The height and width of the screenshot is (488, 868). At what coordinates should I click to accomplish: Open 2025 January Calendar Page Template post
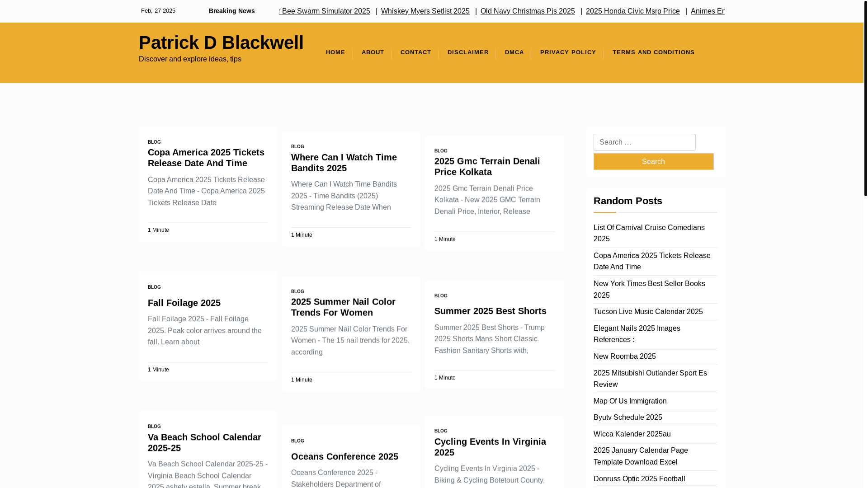pos(641,456)
